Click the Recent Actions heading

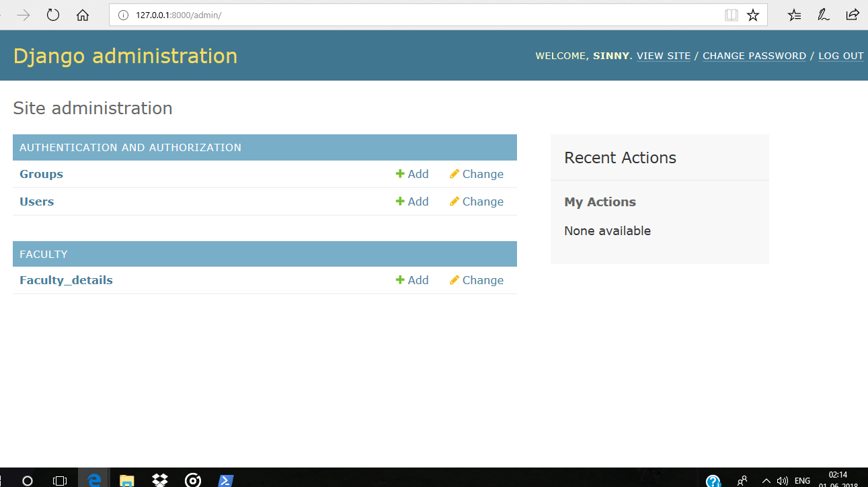coord(620,158)
